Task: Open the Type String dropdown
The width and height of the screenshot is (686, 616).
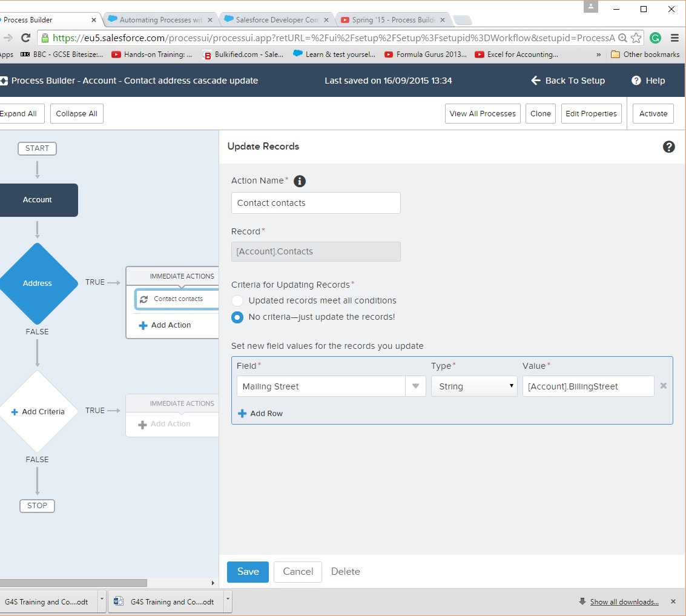Action: click(x=474, y=386)
